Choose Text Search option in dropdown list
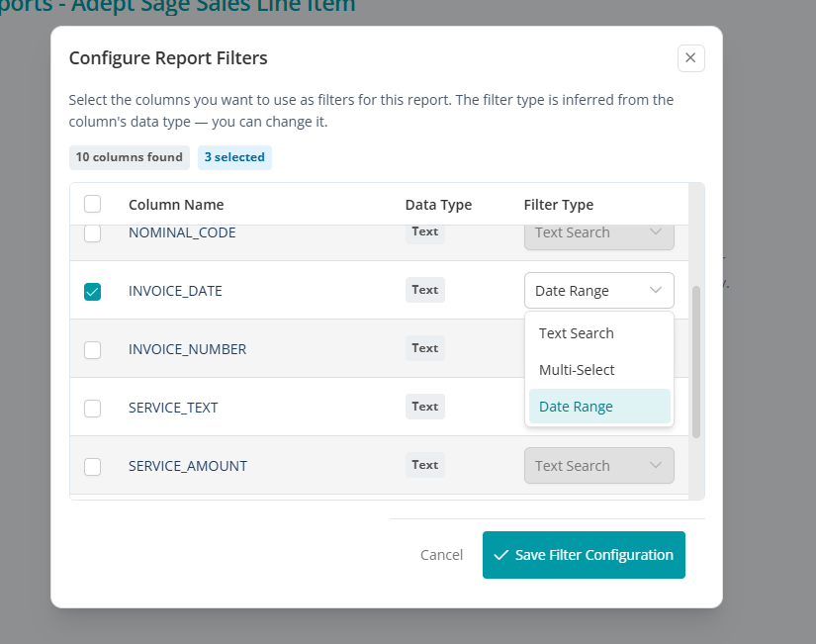The height and width of the screenshot is (644, 816). pyautogui.click(x=599, y=333)
